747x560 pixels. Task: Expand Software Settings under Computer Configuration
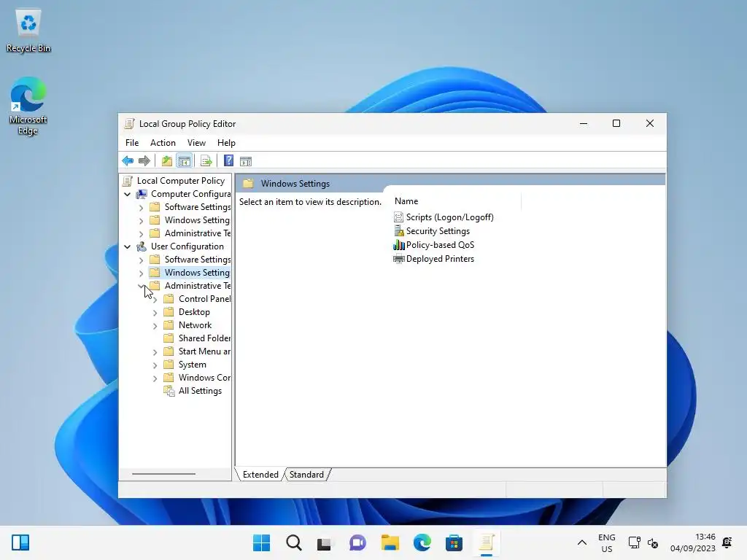click(141, 208)
